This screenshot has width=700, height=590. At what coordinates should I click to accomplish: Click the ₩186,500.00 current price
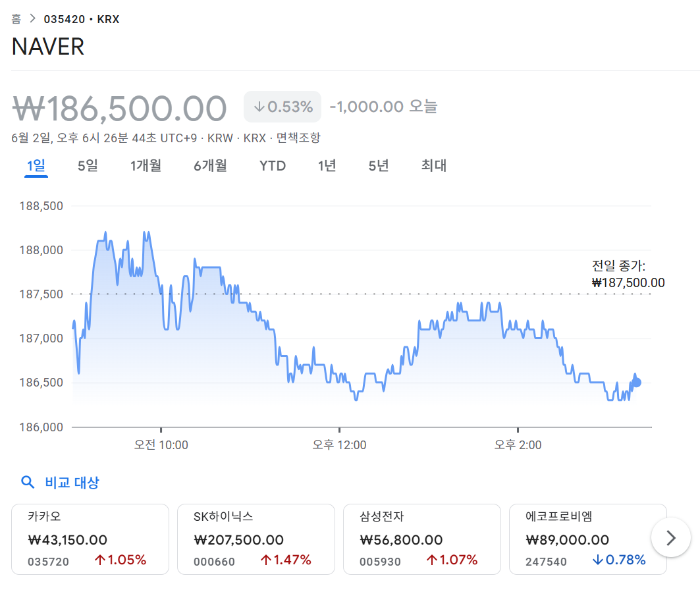click(x=120, y=109)
